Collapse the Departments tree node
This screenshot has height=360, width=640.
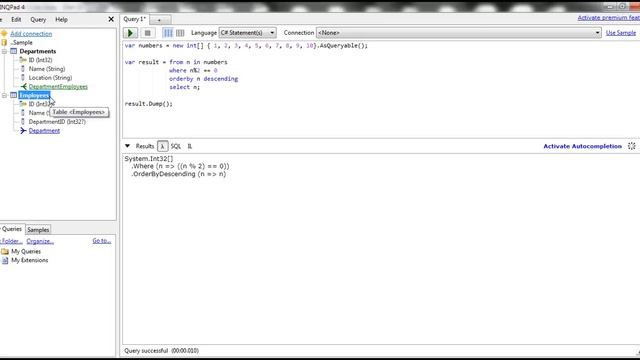pyautogui.click(x=4, y=51)
